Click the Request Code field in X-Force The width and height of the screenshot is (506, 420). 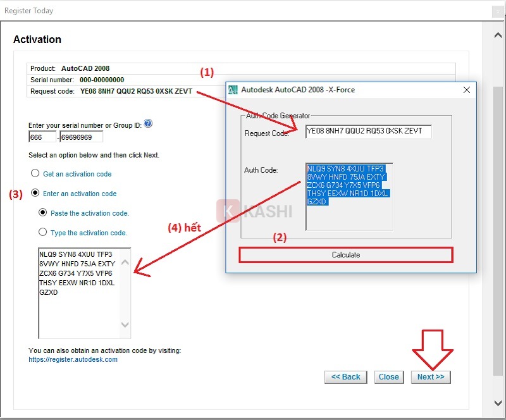367,132
